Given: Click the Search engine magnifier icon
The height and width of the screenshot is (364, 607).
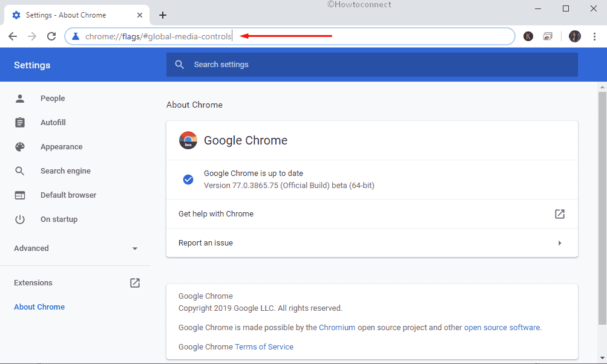Looking at the screenshot, I should tap(20, 171).
